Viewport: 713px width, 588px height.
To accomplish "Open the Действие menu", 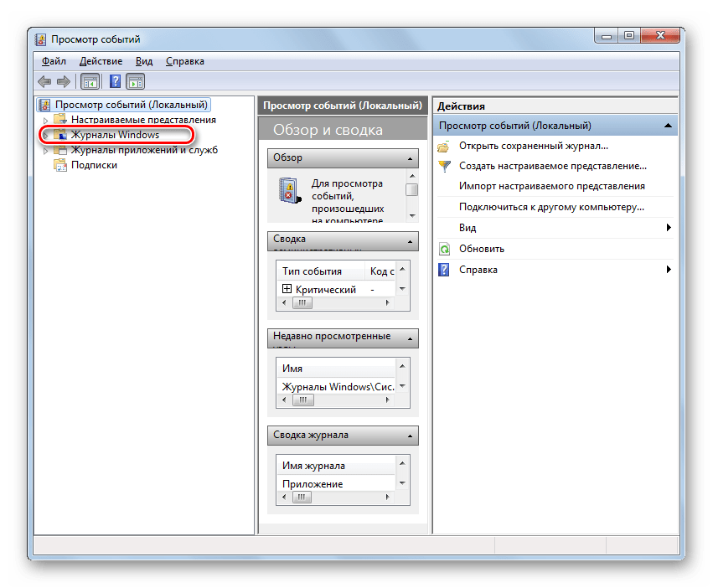I will click(101, 61).
